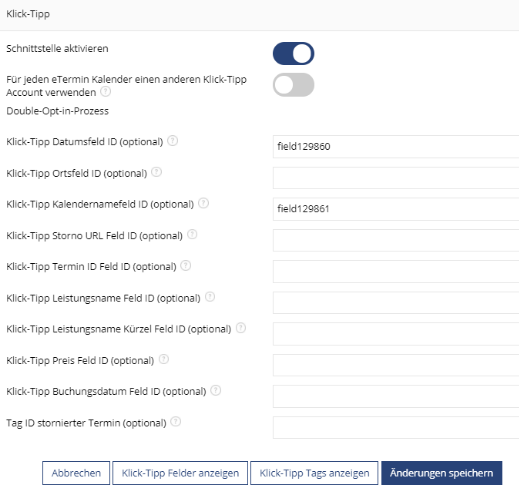This screenshot has height=495, width=519.
Task: Click the Tag ID stornierter Termin (optional) label
Action: coord(86,423)
